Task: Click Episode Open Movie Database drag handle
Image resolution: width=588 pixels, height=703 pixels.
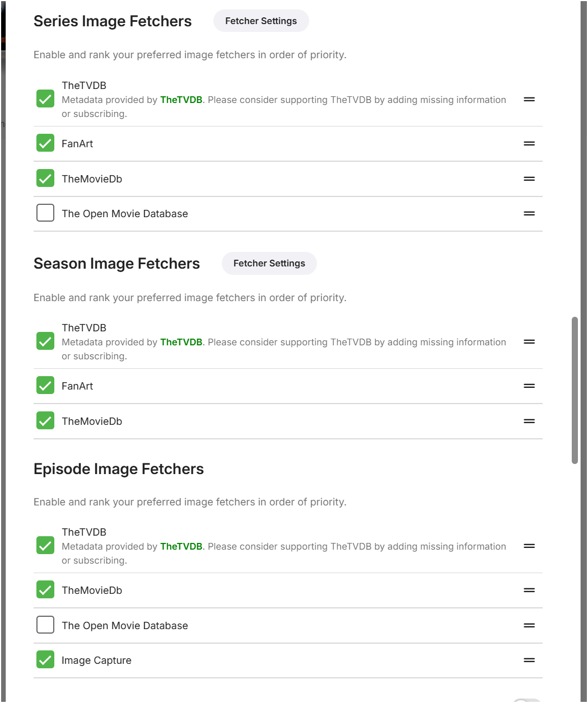Action: pyautogui.click(x=529, y=626)
